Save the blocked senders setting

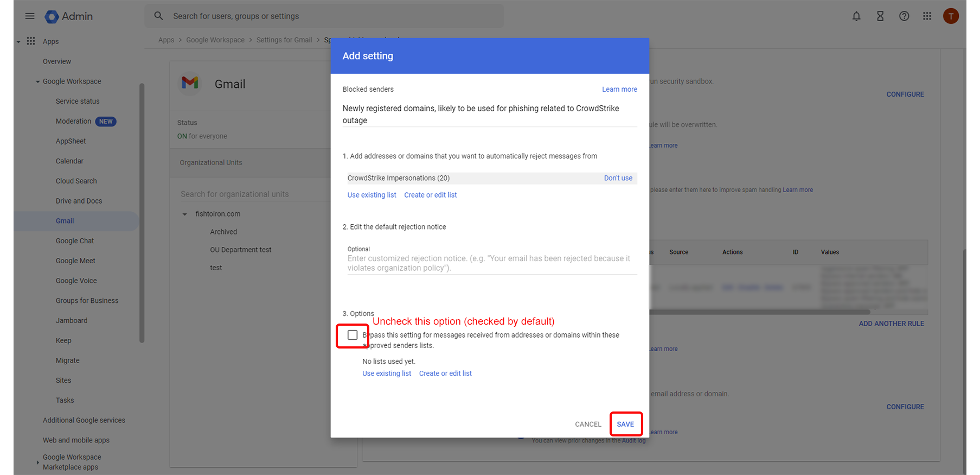click(625, 424)
